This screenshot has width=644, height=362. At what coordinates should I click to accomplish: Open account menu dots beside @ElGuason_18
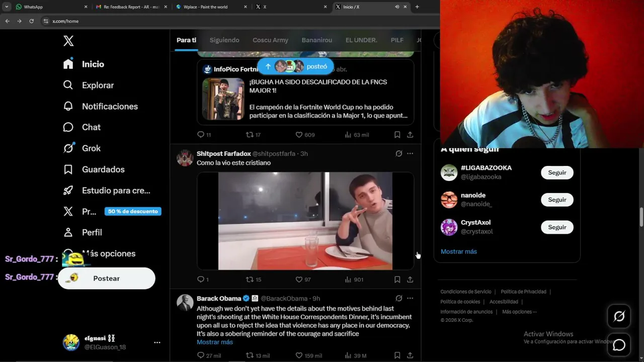coord(157,342)
